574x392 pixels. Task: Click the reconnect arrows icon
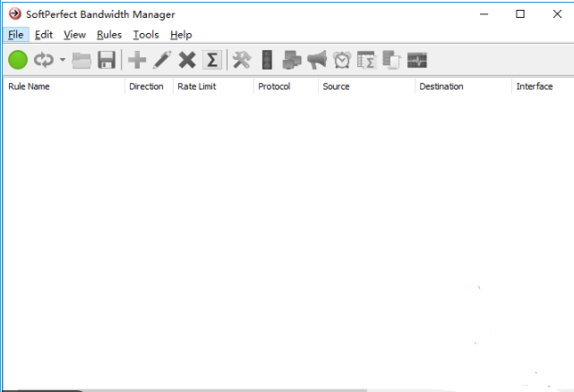tap(44, 60)
